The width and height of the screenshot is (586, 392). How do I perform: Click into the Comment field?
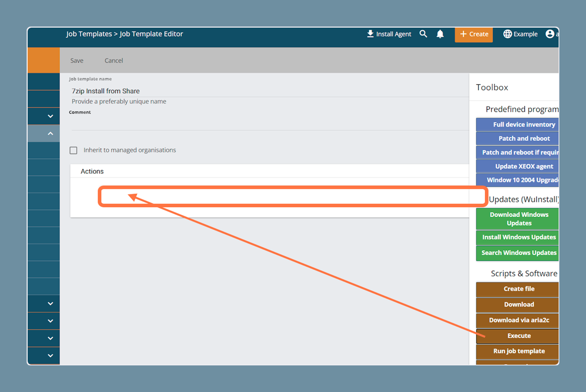point(270,123)
